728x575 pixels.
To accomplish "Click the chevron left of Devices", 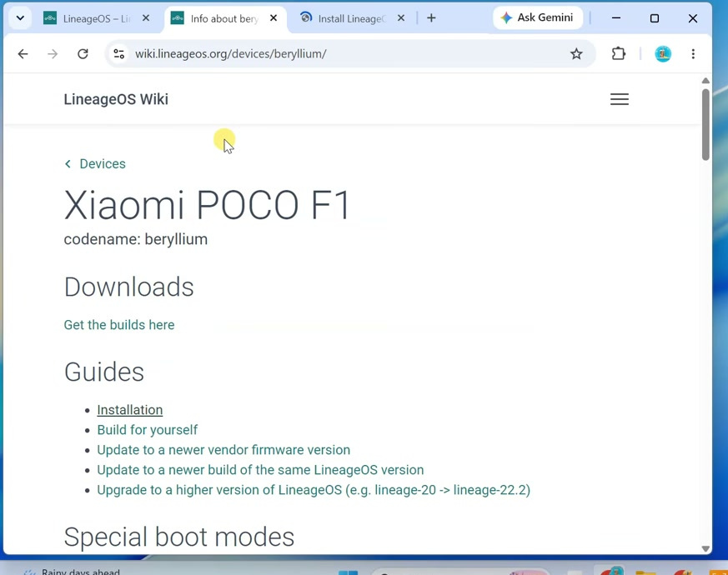I will click(68, 164).
